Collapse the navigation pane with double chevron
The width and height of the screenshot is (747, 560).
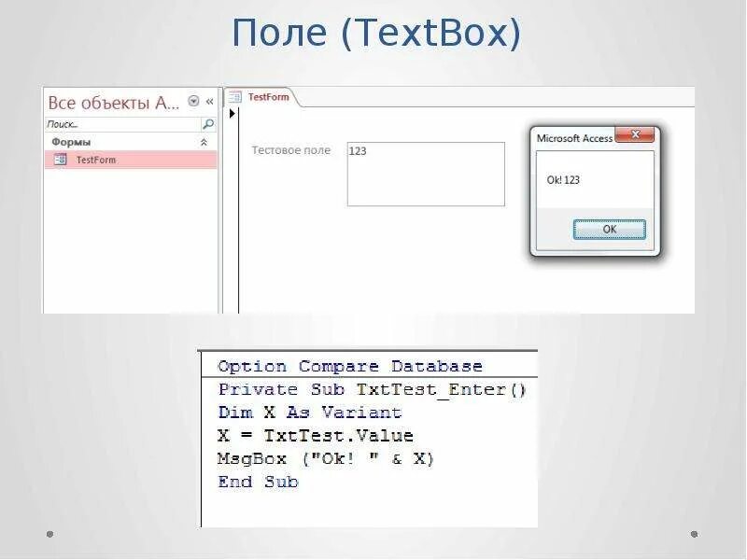point(209,102)
